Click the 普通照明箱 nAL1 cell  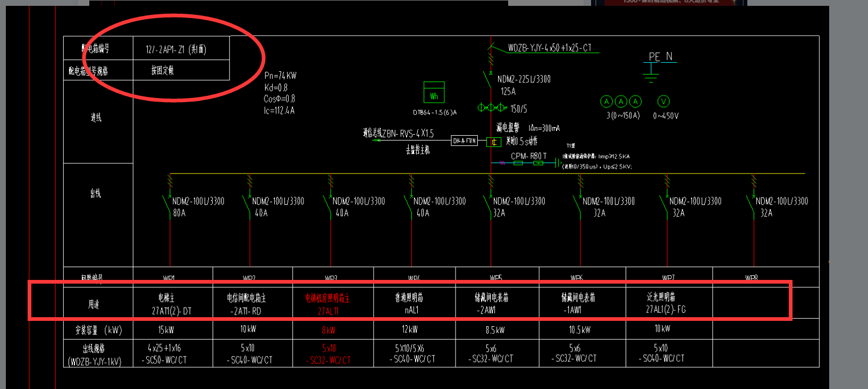(415, 304)
